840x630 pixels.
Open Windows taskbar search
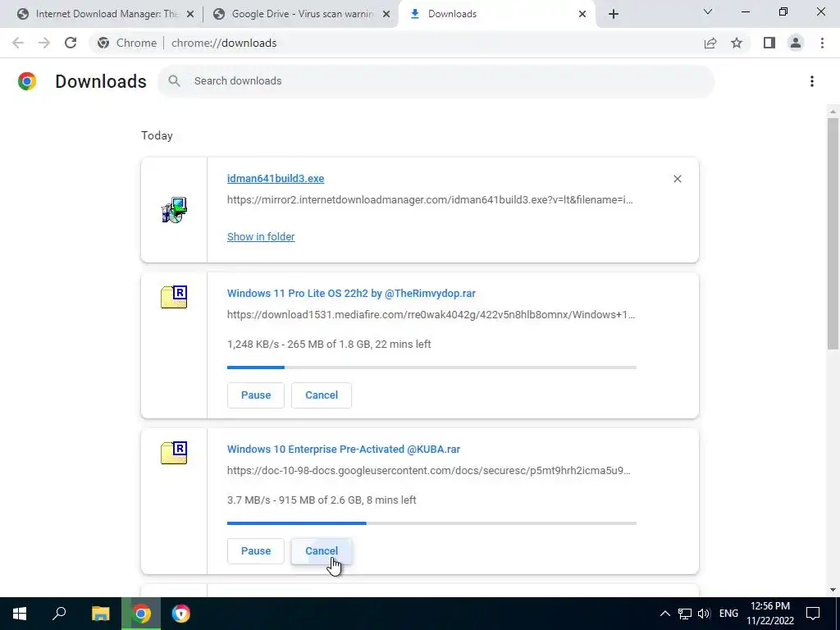[x=59, y=614]
